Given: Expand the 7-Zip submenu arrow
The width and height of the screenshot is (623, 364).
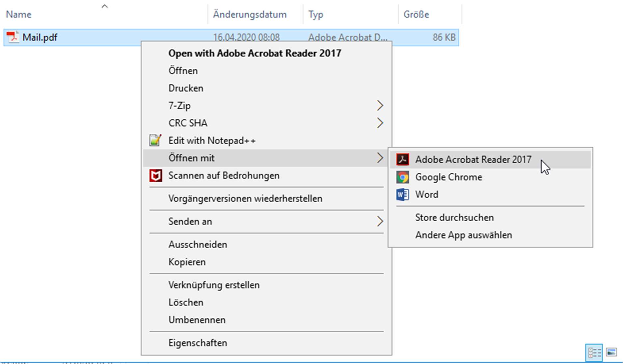Looking at the screenshot, I should (x=380, y=106).
